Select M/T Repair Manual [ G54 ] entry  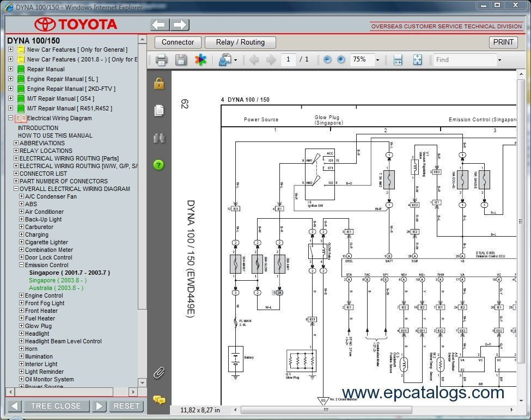60,98
